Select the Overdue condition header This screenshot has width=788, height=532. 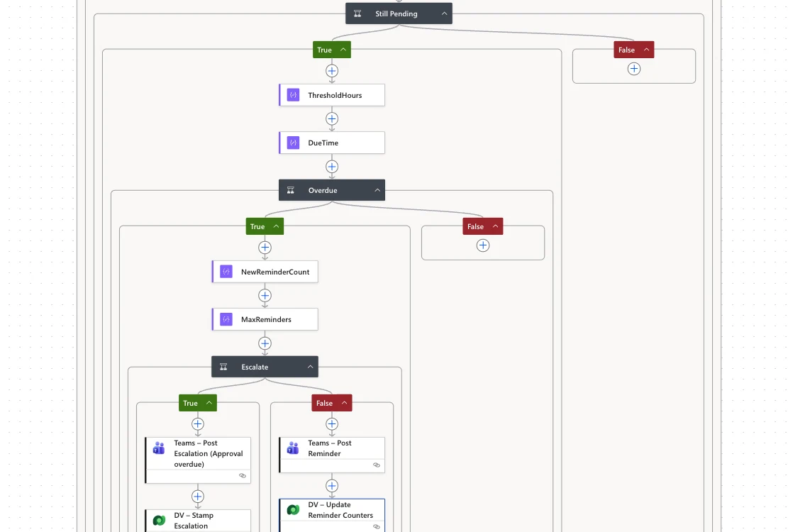[332, 190]
